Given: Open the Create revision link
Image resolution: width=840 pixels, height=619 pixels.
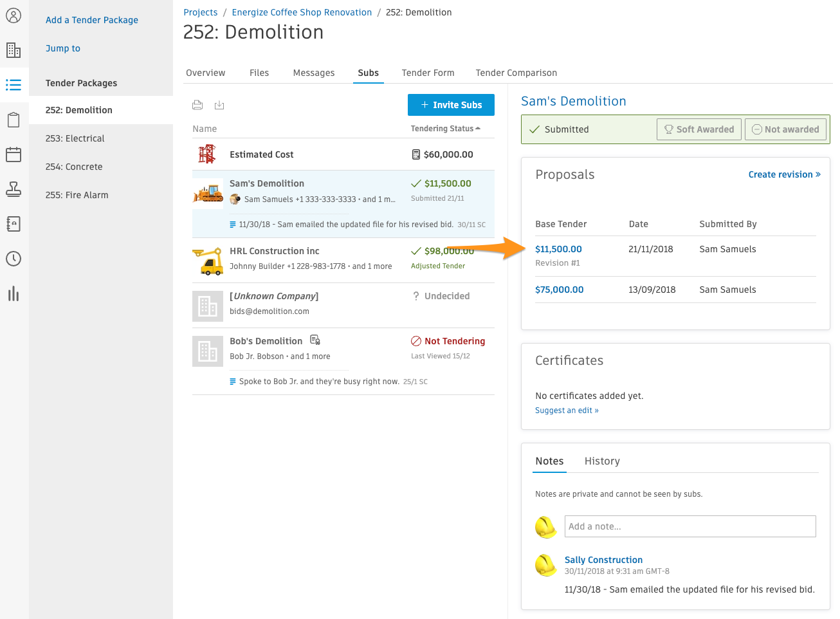Looking at the screenshot, I should tap(785, 174).
